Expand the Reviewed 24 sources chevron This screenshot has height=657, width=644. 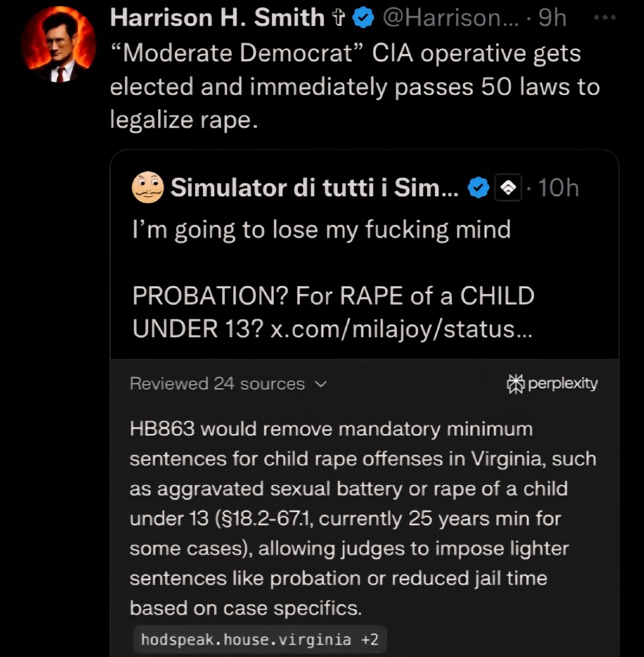[320, 384]
